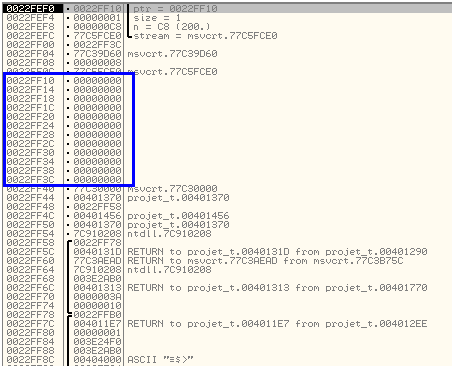Click 'RETURN to projet_t.0040131D' comment

click(x=277, y=251)
